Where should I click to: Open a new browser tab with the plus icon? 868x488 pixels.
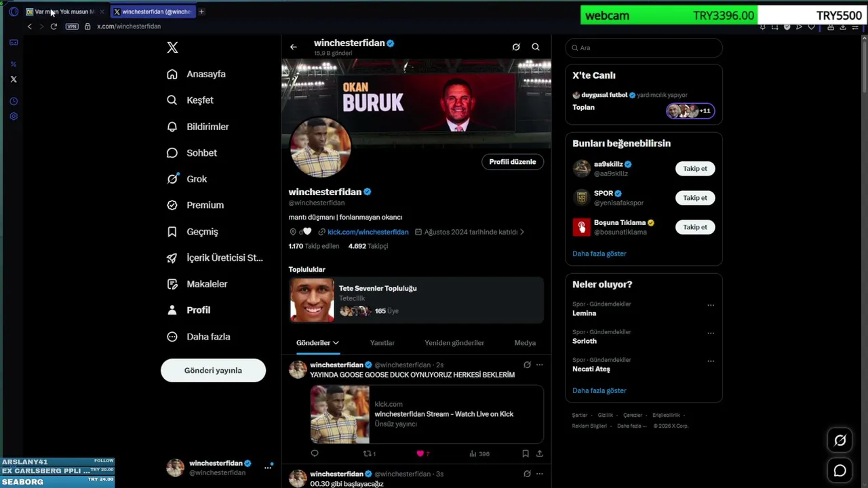[201, 12]
